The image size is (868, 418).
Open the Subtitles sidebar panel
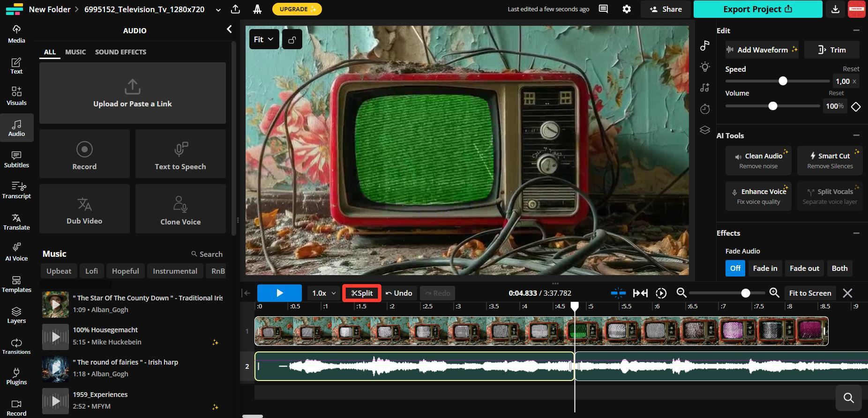[x=16, y=159]
